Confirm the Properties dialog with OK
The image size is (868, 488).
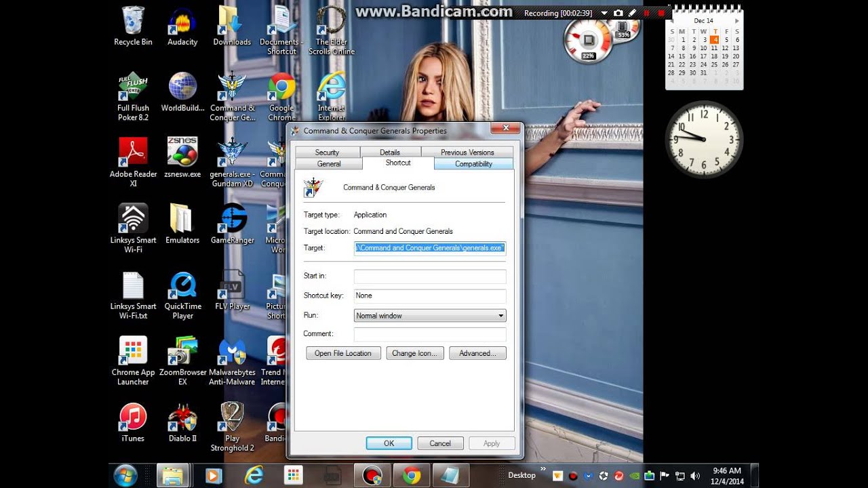[389, 443]
